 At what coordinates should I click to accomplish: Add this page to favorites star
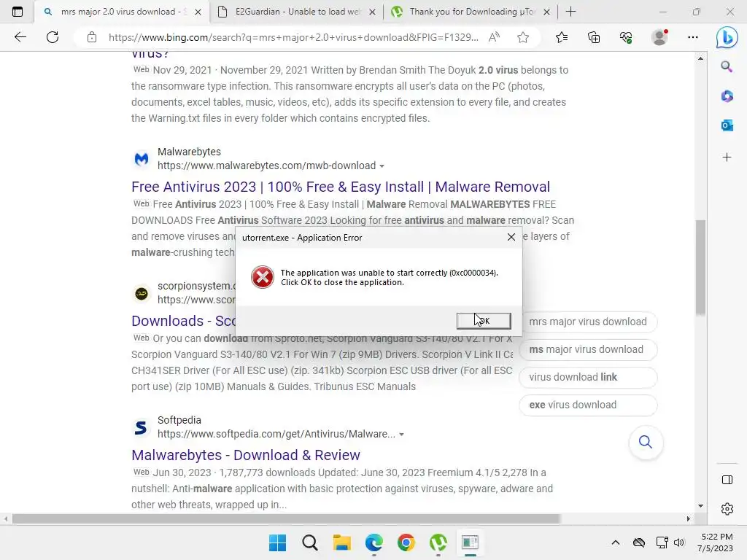click(523, 37)
